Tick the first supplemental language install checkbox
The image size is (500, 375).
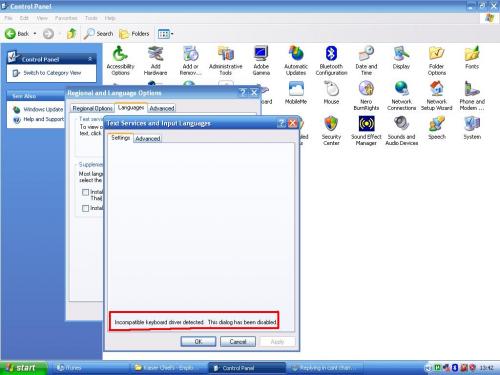click(x=85, y=192)
